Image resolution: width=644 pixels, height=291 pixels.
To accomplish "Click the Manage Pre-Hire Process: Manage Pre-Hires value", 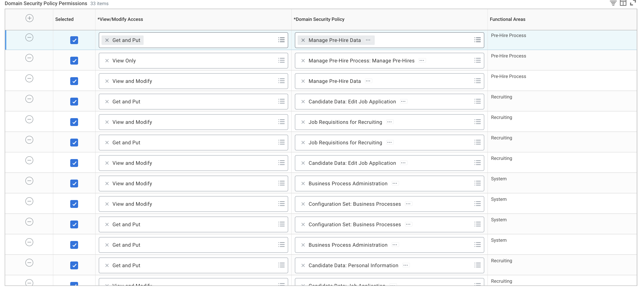I will [361, 61].
